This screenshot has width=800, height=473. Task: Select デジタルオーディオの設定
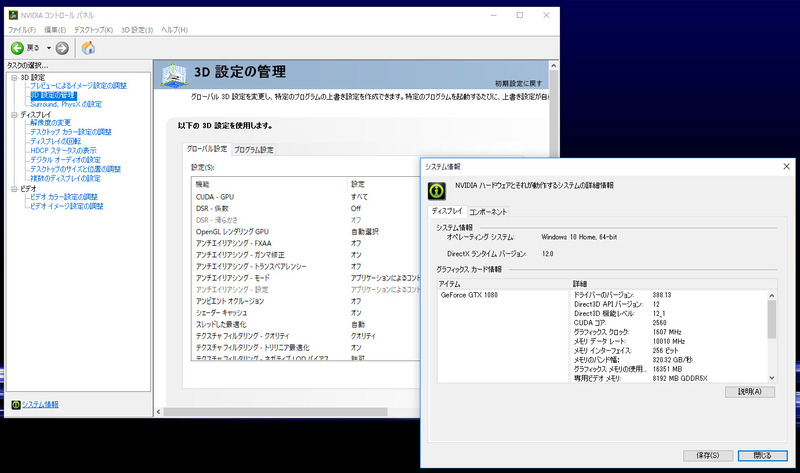[65, 160]
